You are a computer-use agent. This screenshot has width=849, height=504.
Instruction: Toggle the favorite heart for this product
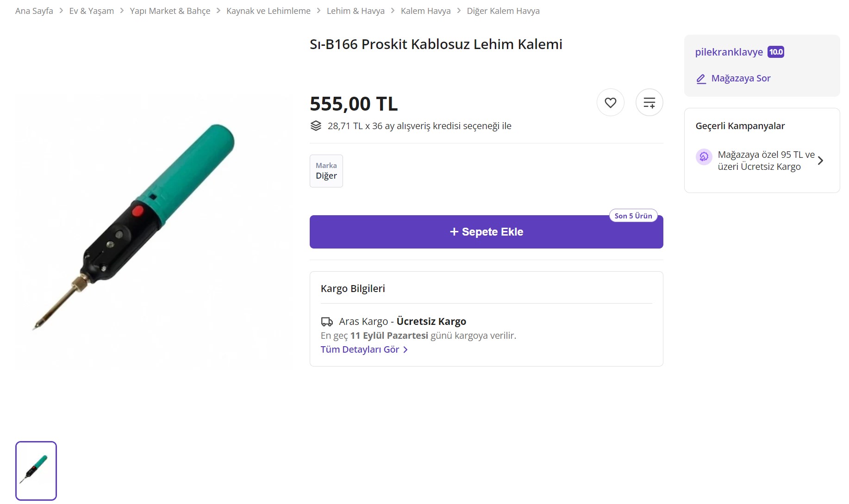point(610,102)
